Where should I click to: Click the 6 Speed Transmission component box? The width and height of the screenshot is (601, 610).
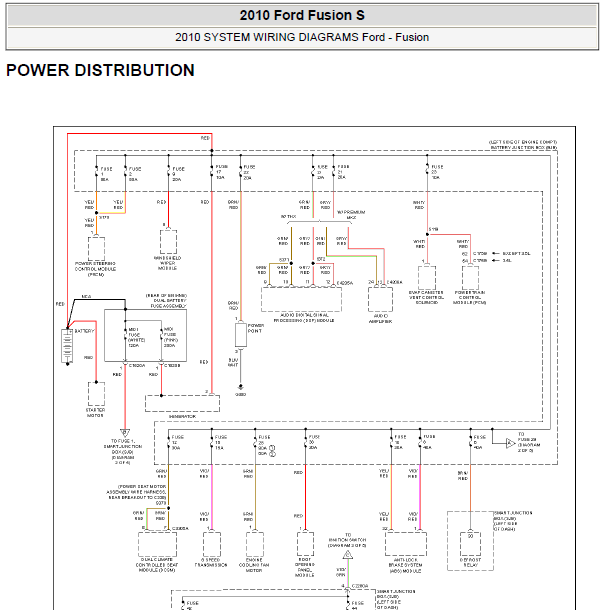coord(212,544)
